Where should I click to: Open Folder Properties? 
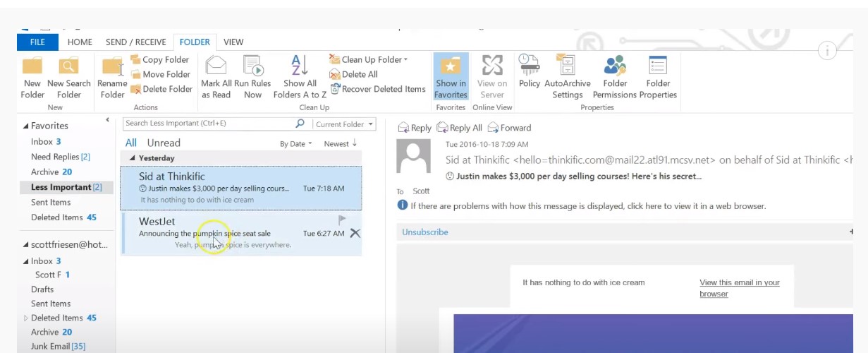tap(658, 67)
